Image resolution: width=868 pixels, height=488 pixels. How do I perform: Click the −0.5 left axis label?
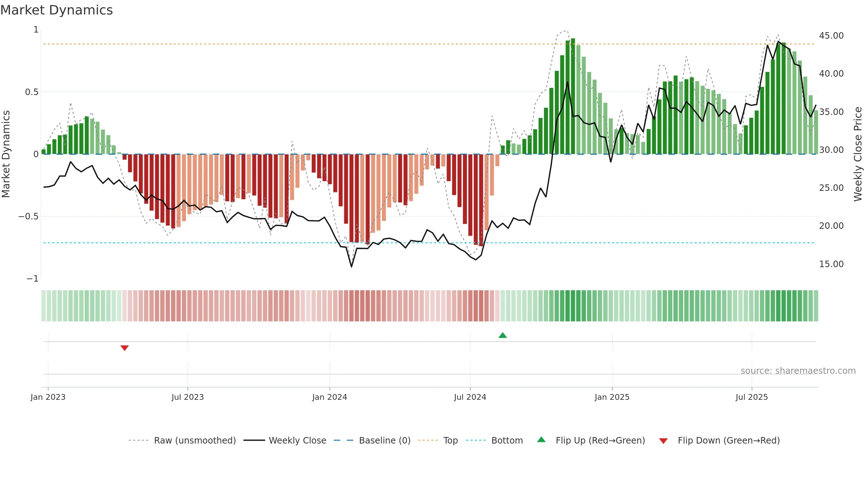[28, 217]
